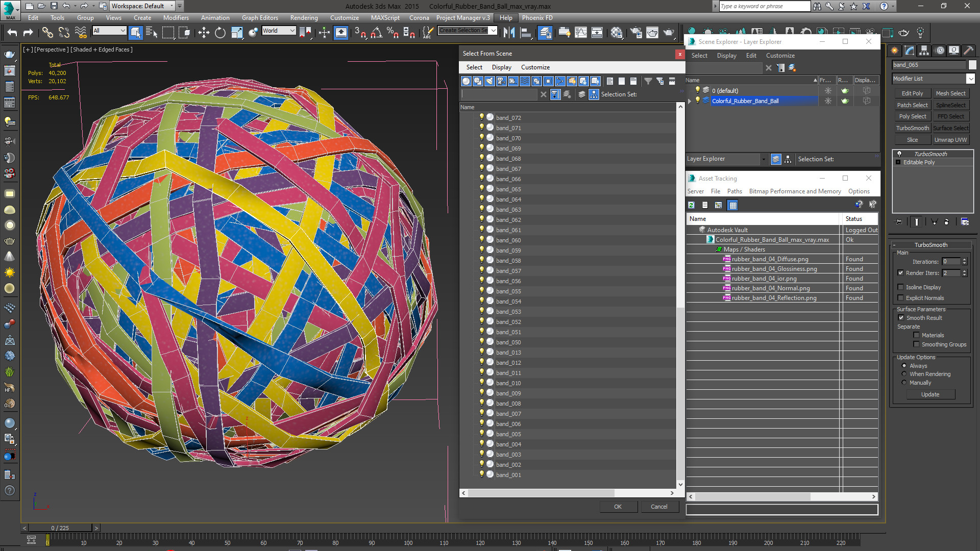
Task: Collapse the TurboSmooth rollout header
Action: (930, 245)
